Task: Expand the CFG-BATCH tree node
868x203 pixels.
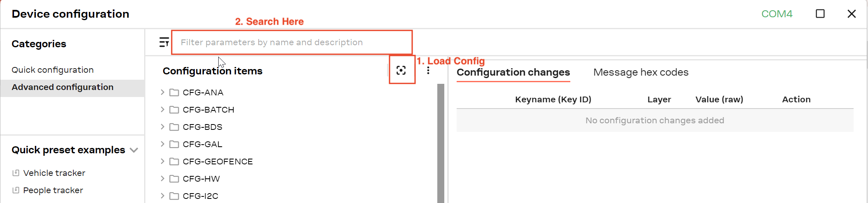Action: [162, 110]
